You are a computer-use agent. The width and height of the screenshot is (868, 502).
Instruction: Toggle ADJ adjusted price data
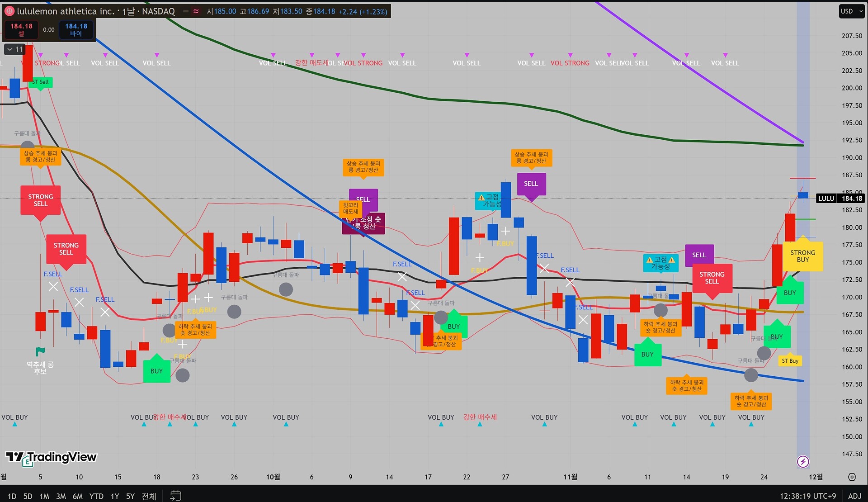[x=854, y=496]
